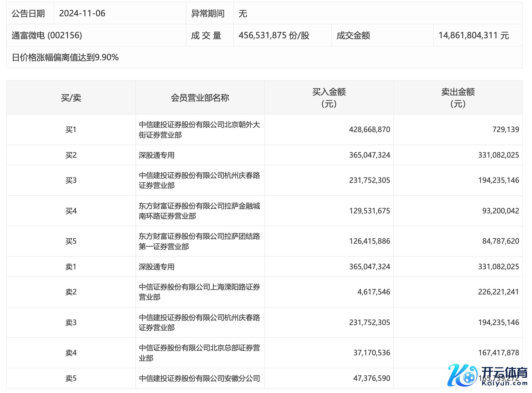Select the 卖4 row label

click(71, 353)
